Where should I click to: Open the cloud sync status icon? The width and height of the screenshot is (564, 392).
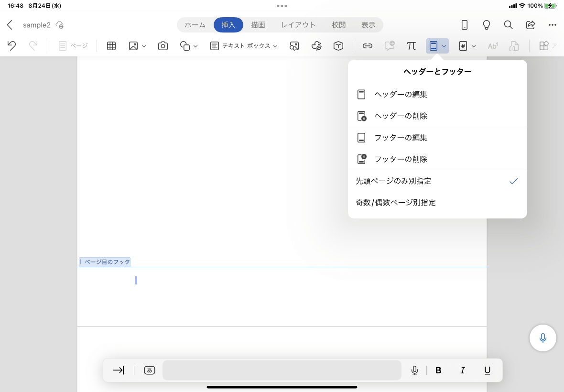pyautogui.click(x=60, y=25)
